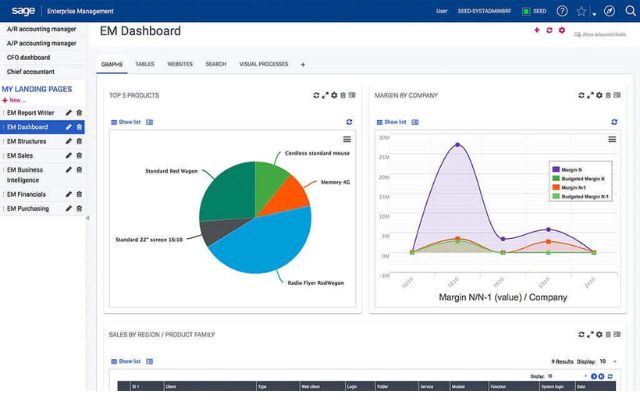The image size is (640, 400).
Task: Open dashboard settings pink gear icon
Action: tap(562, 30)
